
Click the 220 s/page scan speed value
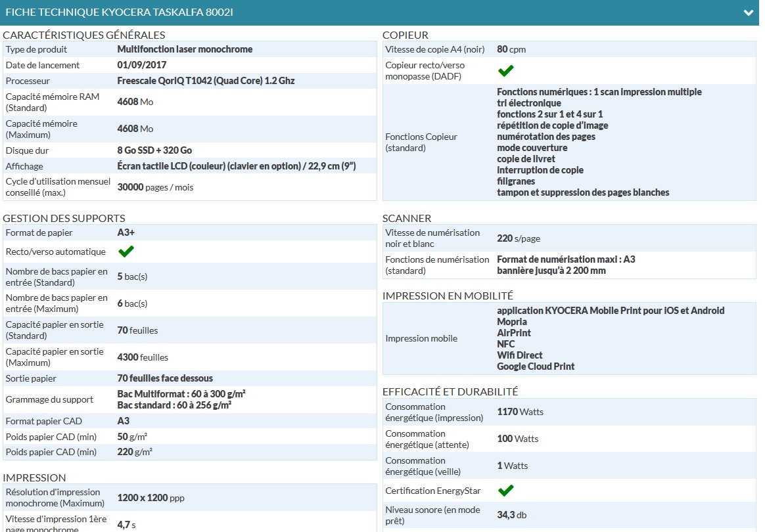pyautogui.click(x=519, y=238)
